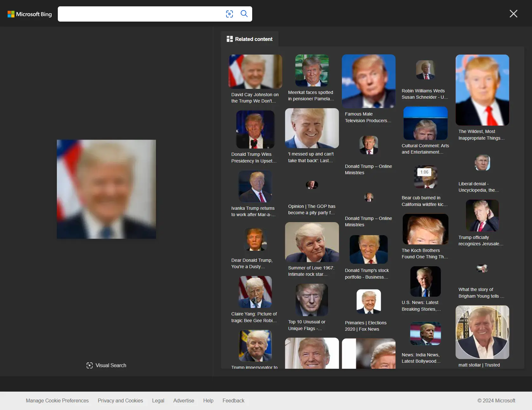
Task: Open 'Donald Trump's stock portfolio' result
Action: (x=367, y=274)
